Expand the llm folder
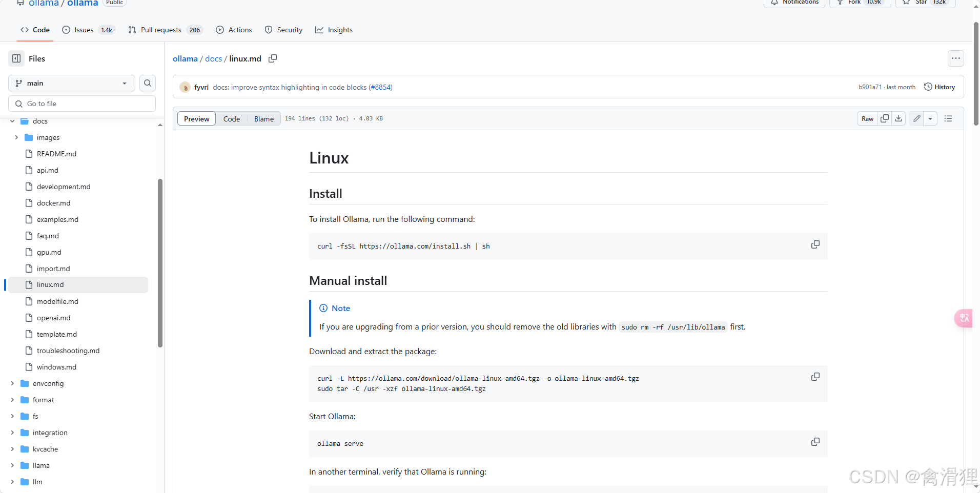980x493 pixels. coord(12,482)
